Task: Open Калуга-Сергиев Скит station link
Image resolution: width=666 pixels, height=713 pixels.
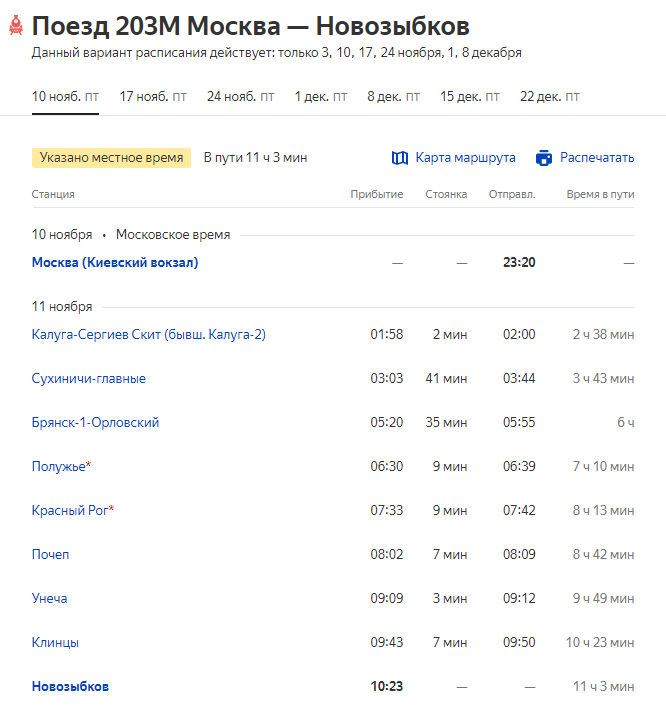Action: [x=149, y=334]
